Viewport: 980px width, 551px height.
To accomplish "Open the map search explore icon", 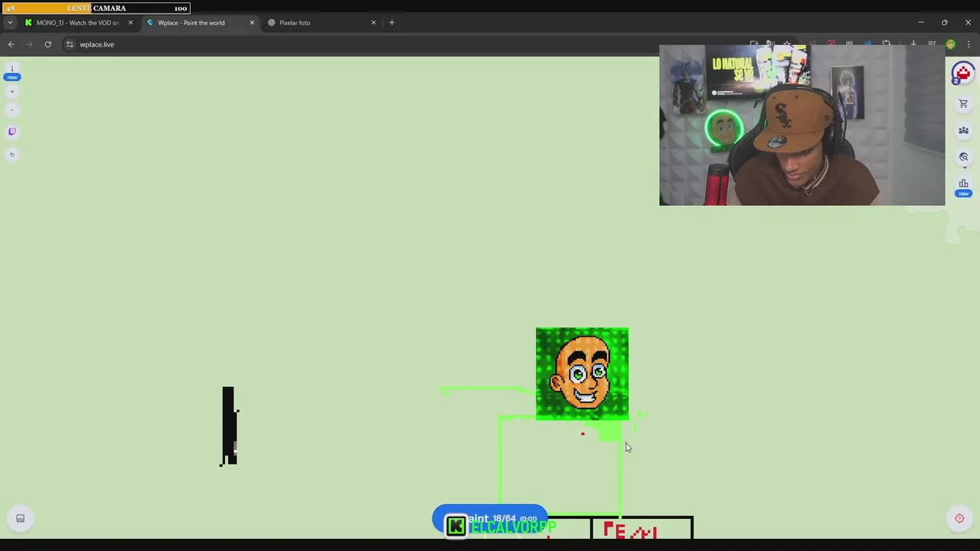I will click(x=963, y=157).
